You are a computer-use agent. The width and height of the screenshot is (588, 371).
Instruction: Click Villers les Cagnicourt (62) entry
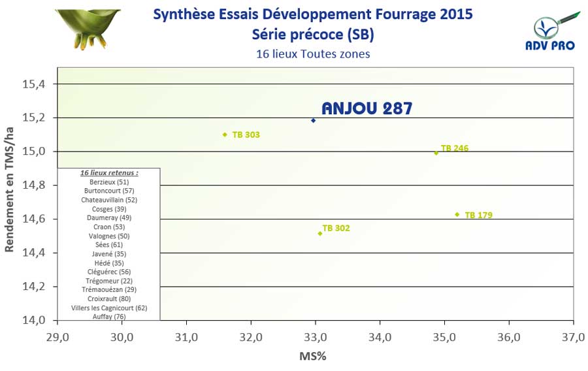(x=109, y=307)
